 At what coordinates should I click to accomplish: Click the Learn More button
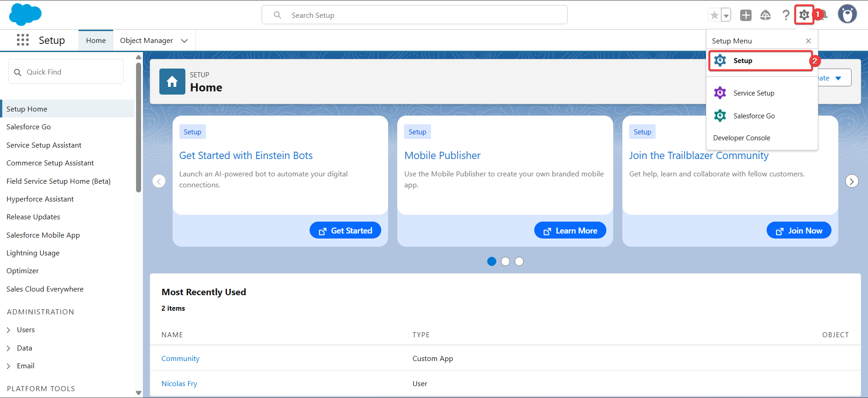[570, 230]
